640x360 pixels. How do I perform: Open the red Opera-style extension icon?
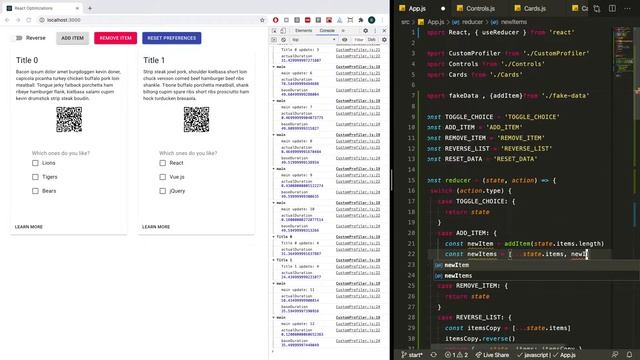(x=276, y=20)
